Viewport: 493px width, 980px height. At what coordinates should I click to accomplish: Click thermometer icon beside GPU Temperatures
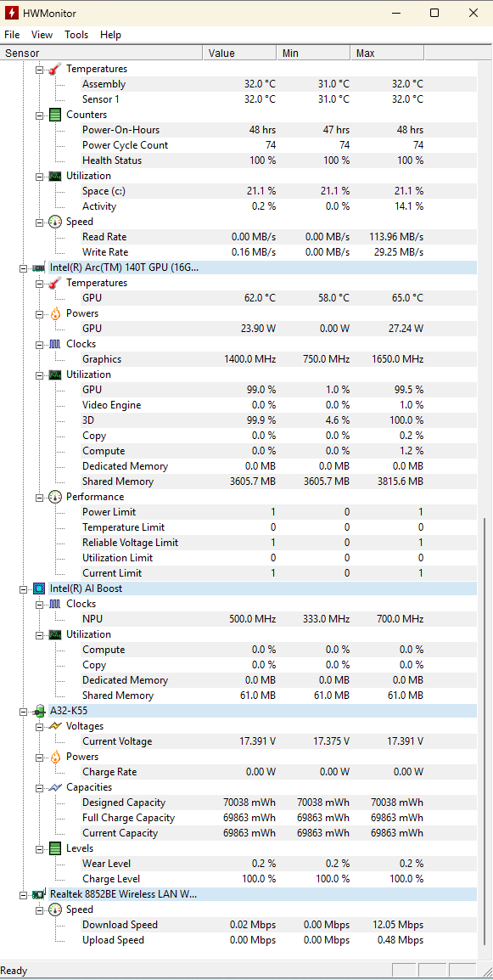click(56, 283)
